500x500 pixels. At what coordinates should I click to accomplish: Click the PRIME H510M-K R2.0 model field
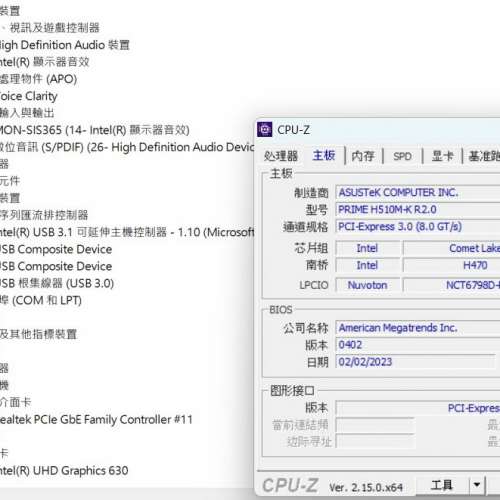coord(418,209)
